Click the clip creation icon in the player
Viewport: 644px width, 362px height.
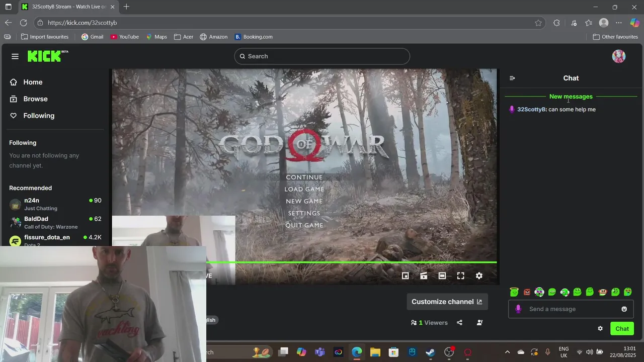click(x=424, y=276)
